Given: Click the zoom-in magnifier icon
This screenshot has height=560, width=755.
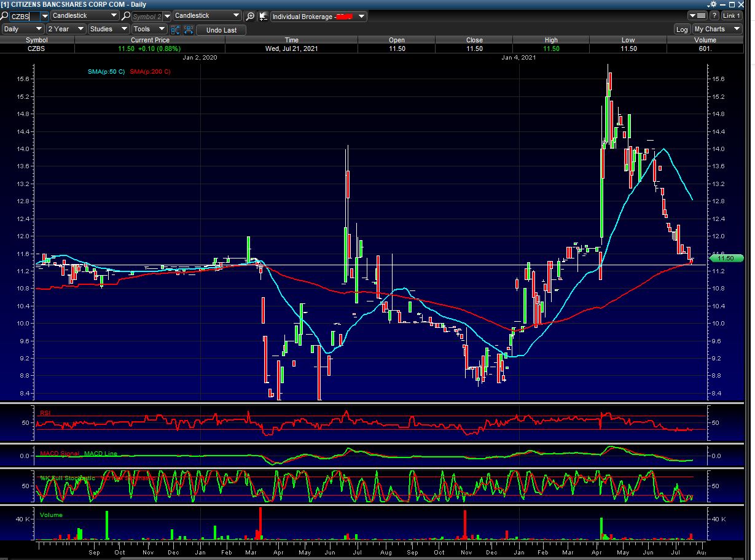Looking at the screenshot, I should pyautogui.click(x=250, y=16).
